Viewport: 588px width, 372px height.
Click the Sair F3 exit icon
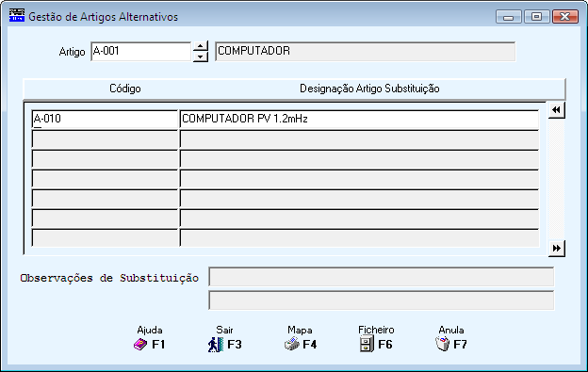216,345
